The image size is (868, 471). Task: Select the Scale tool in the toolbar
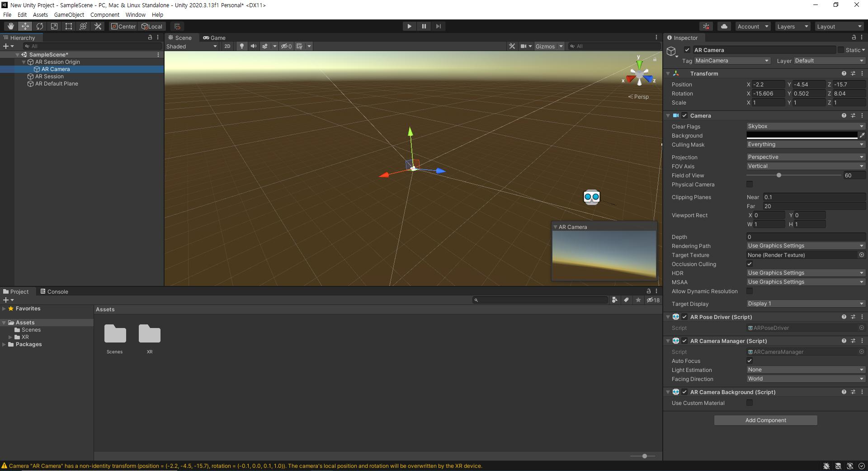[54, 26]
